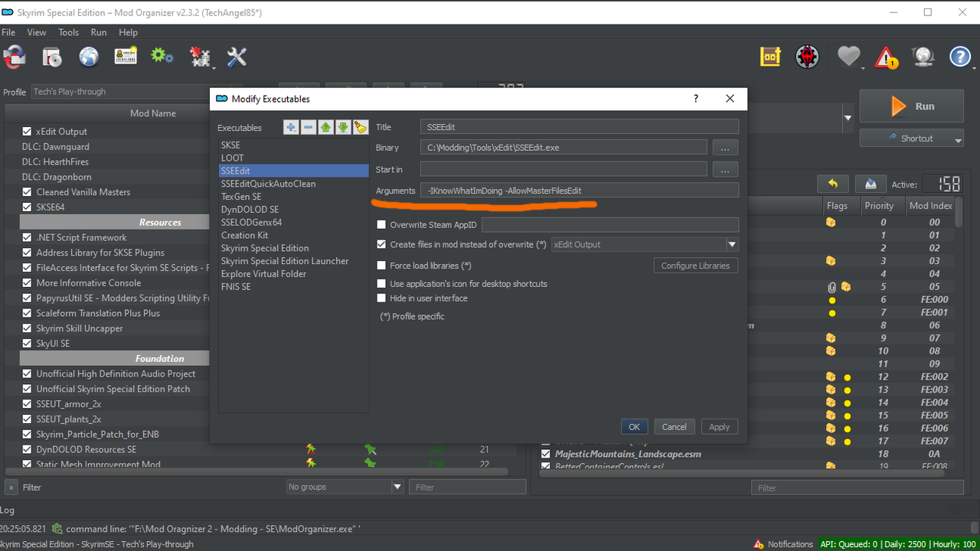Click the plugin list Filter field
This screenshot has width=980, height=551.
[857, 487]
